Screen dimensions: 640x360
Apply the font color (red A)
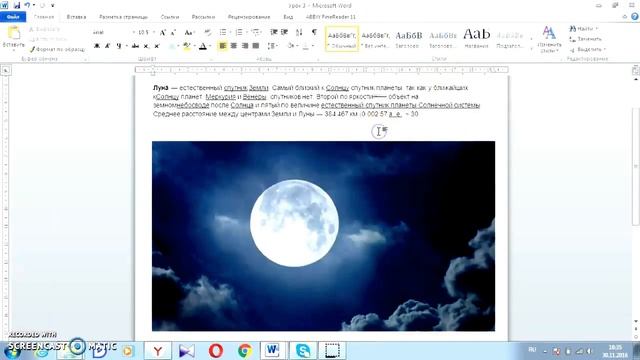coord(203,46)
